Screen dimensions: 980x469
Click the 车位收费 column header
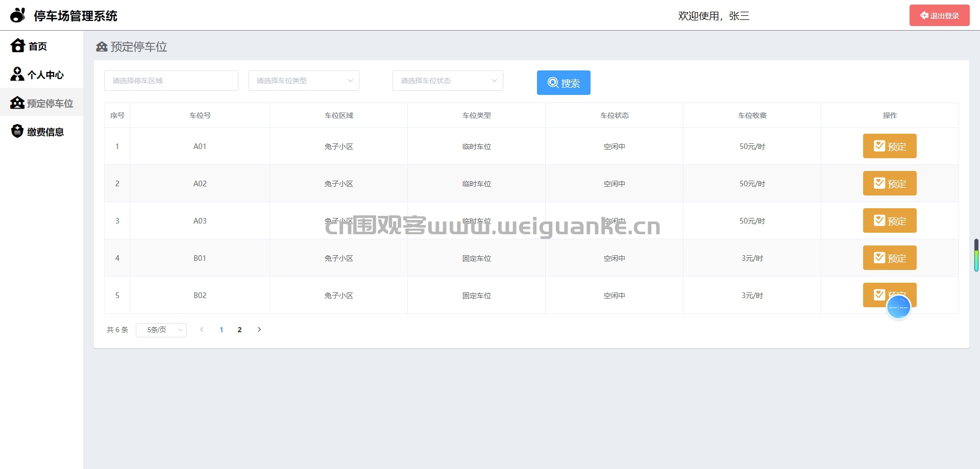click(752, 115)
